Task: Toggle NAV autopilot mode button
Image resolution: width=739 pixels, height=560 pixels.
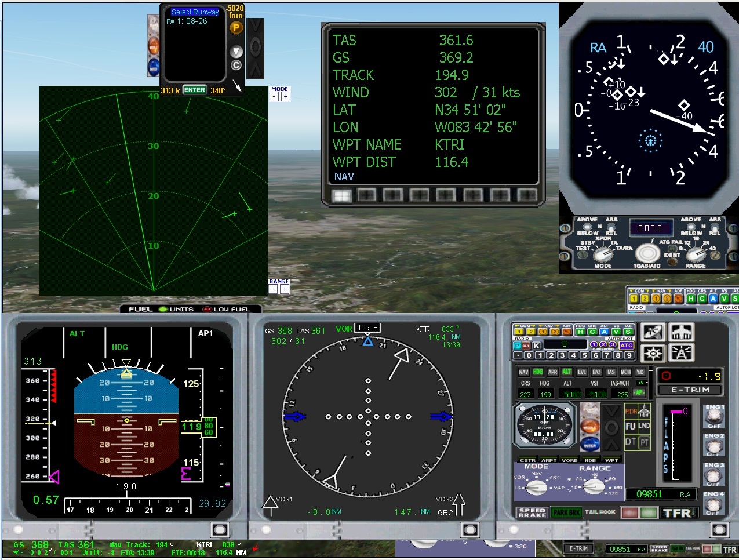Action: [x=523, y=372]
